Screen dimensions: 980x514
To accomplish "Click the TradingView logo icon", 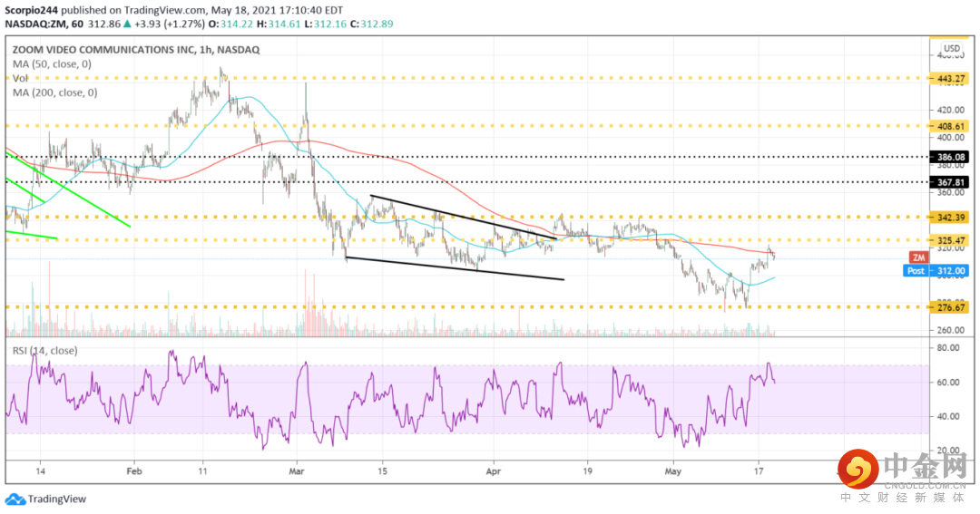I will (15, 499).
